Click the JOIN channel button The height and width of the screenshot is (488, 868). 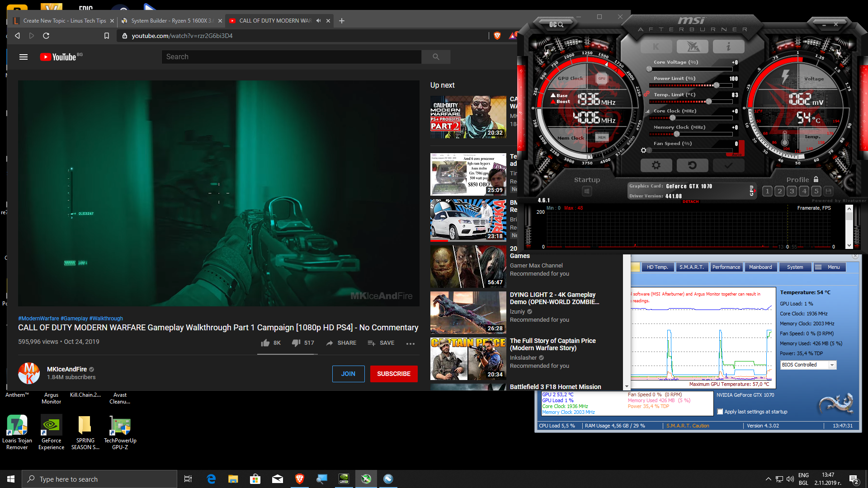tap(348, 374)
